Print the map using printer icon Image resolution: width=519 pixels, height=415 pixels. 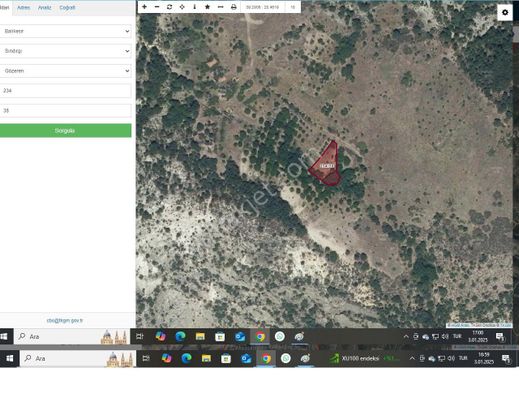coord(234,7)
